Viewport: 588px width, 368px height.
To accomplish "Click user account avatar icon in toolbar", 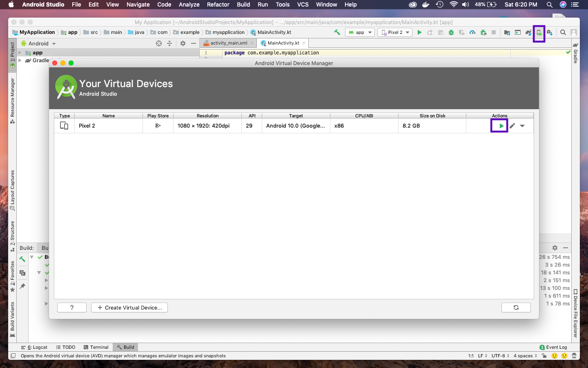I will click(574, 32).
